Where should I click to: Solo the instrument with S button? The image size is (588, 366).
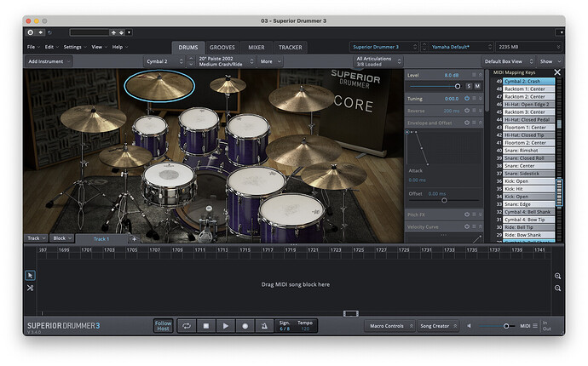[x=469, y=86]
